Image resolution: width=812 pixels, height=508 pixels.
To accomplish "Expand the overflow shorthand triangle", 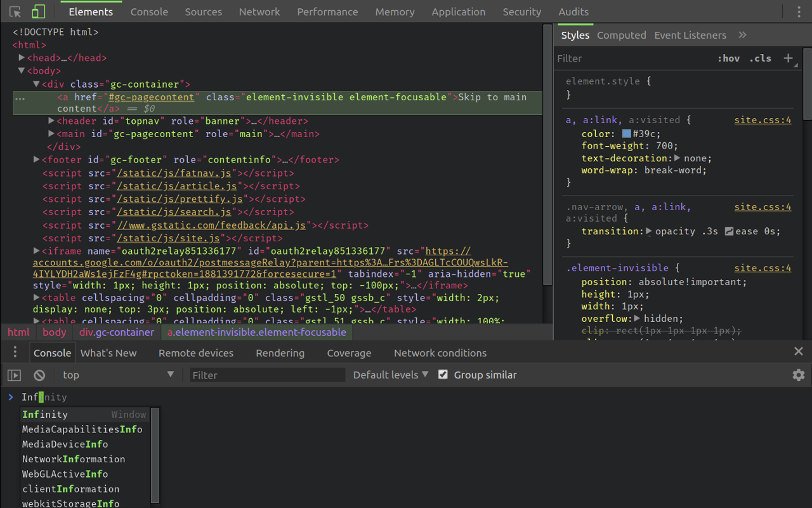I will pyautogui.click(x=637, y=318).
